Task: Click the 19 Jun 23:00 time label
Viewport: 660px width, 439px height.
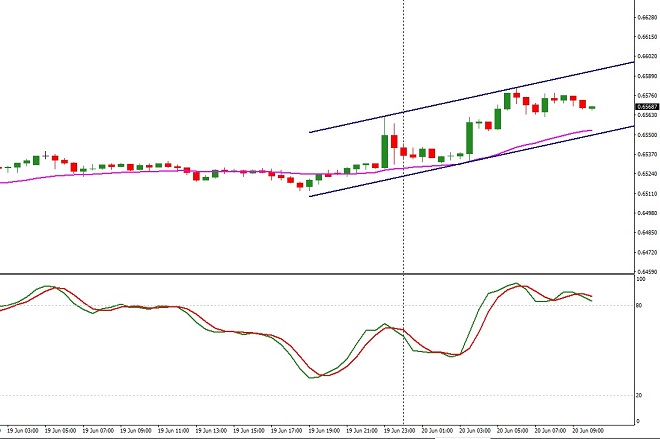Action: click(x=399, y=431)
